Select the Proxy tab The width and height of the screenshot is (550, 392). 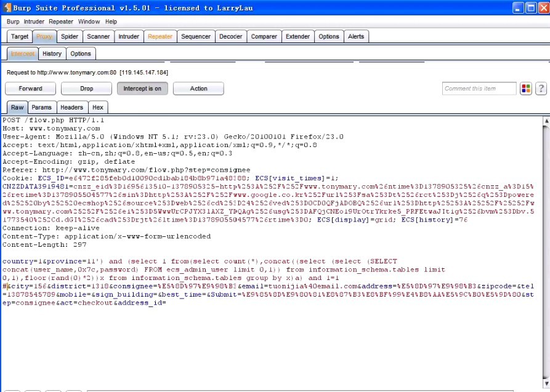click(44, 36)
